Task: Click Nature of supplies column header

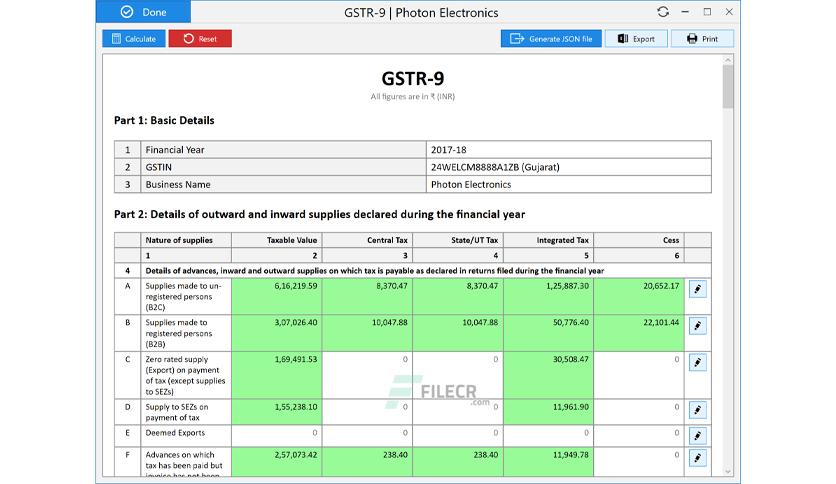Action: 186,240
